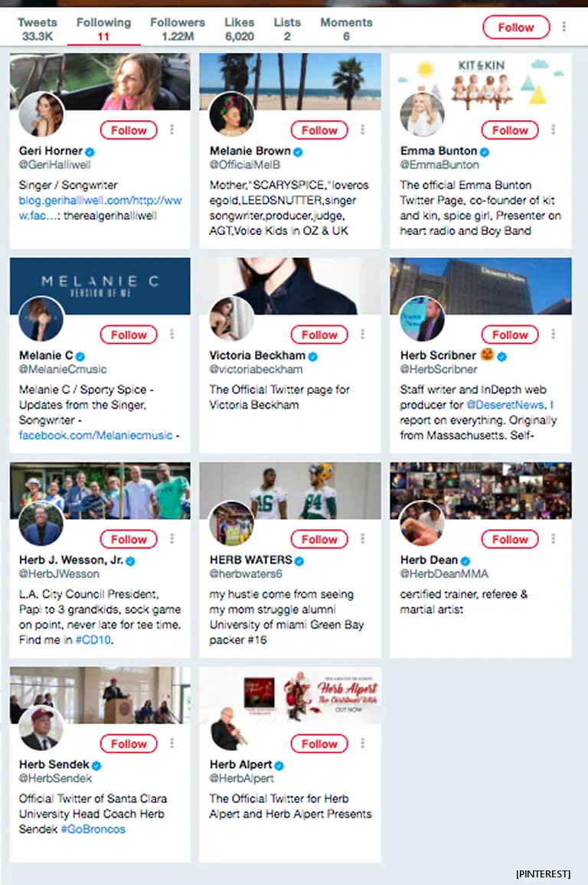588x885 pixels.
Task: Open more options menu for Emma Bunton
Action: [553, 130]
